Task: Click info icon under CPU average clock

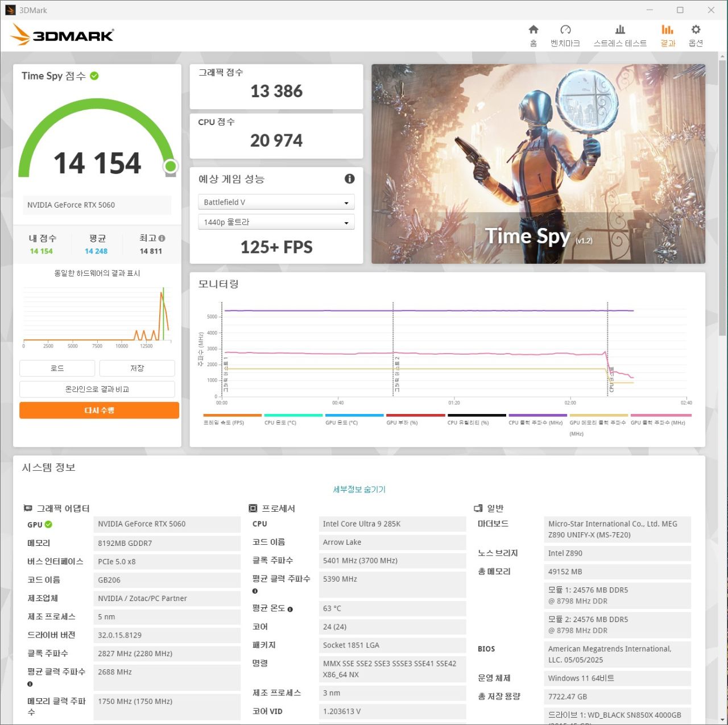Action: coord(255,591)
